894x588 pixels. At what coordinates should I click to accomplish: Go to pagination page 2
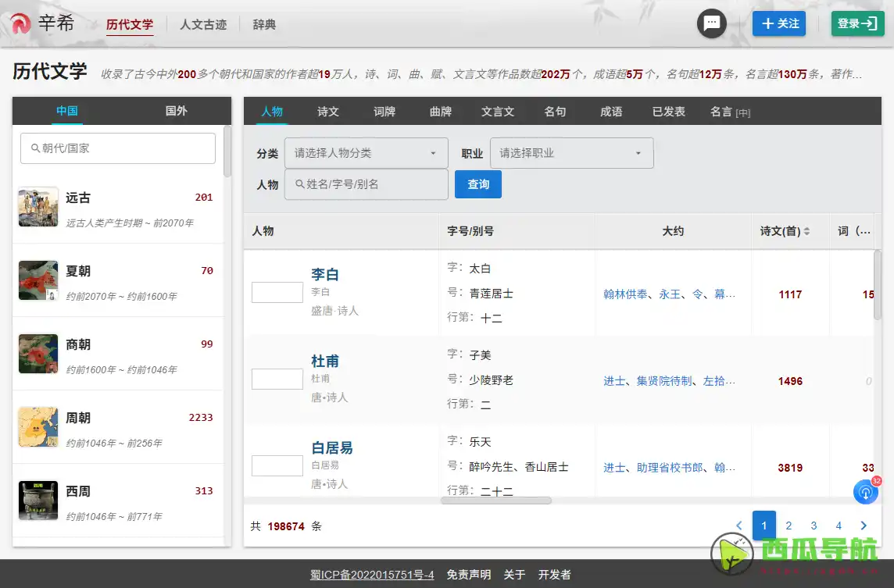click(x=789, y=526)
